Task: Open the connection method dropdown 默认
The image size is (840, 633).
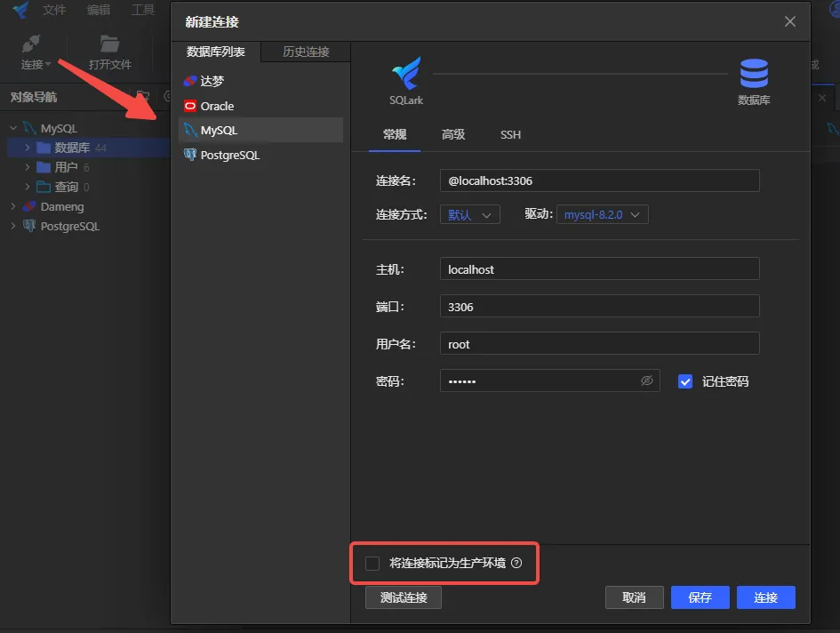Action: 470,214
